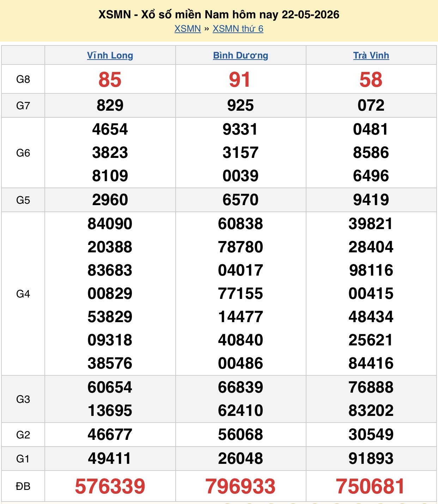Click Vĩnh Long special prize 576339
This screenshot has width=438, height=504.
tap(110, 486)
